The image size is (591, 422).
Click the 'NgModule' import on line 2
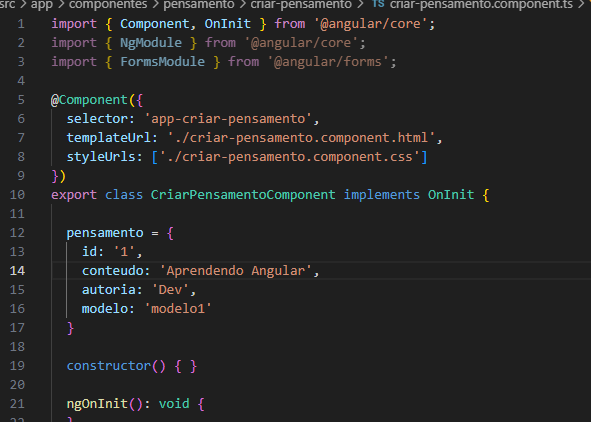pyautogui.click(x=151, y=43)
